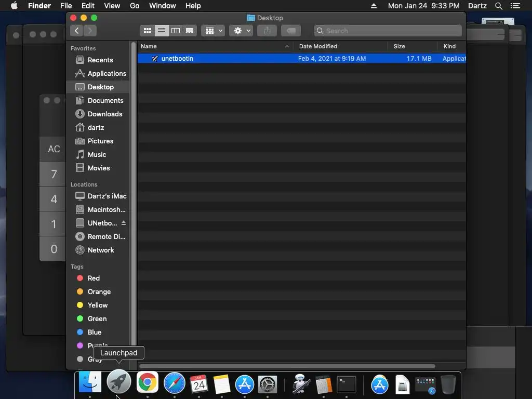Select Network in the sidebar
Viewport: 532px width, 399px height.
pyautogui.click(x=98, y=250)
